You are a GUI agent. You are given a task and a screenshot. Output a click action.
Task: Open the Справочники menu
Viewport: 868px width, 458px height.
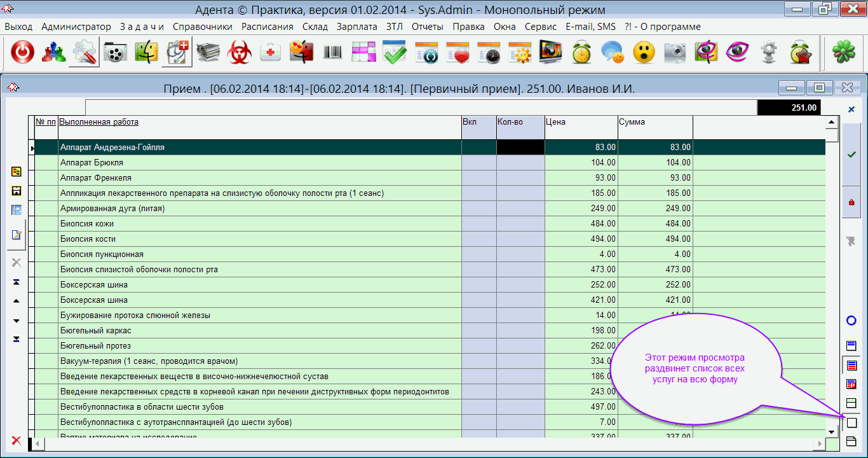(x=202, y=27)
